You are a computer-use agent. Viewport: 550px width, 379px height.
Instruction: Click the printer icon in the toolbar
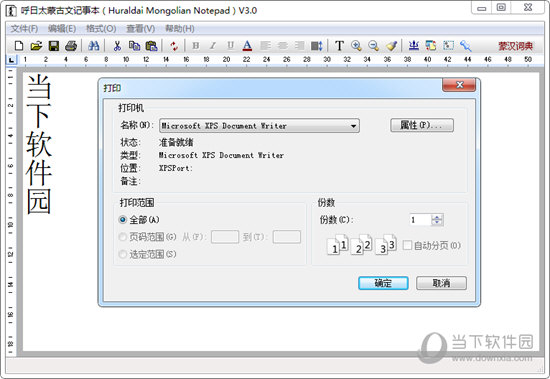pos(71,46)
